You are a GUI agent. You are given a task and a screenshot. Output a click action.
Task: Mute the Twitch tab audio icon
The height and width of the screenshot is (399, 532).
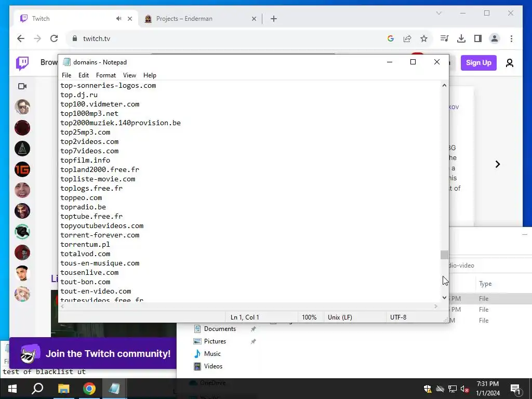pos(118,19)
